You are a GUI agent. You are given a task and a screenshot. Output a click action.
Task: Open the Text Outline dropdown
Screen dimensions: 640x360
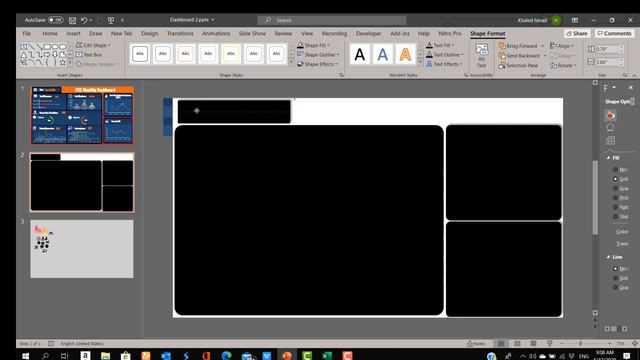coord(444,55)
